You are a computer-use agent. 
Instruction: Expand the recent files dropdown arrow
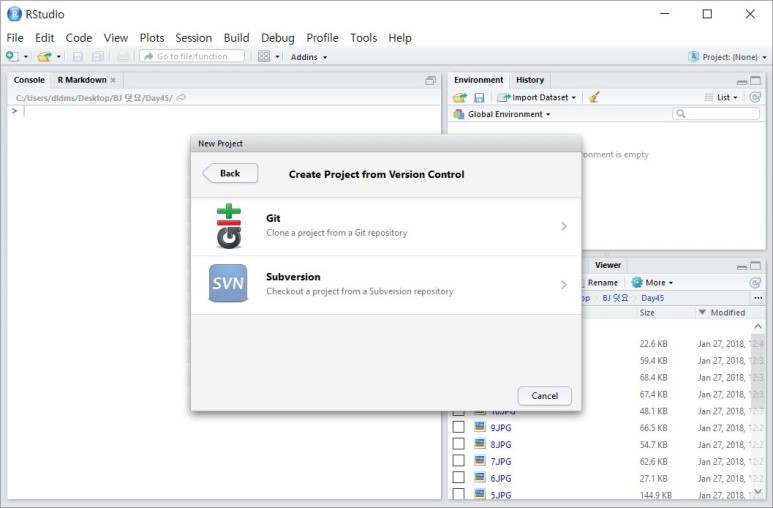[59, 57]
